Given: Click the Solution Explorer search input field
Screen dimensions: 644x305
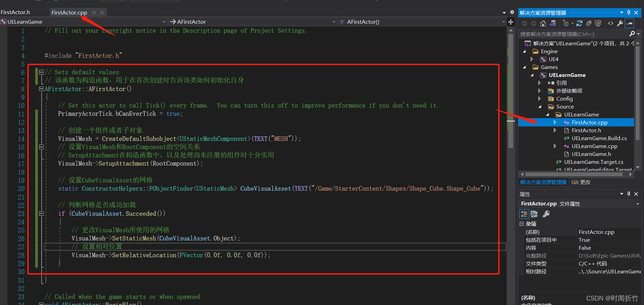Looking at the screenshot, I should [x=574, y=34].
